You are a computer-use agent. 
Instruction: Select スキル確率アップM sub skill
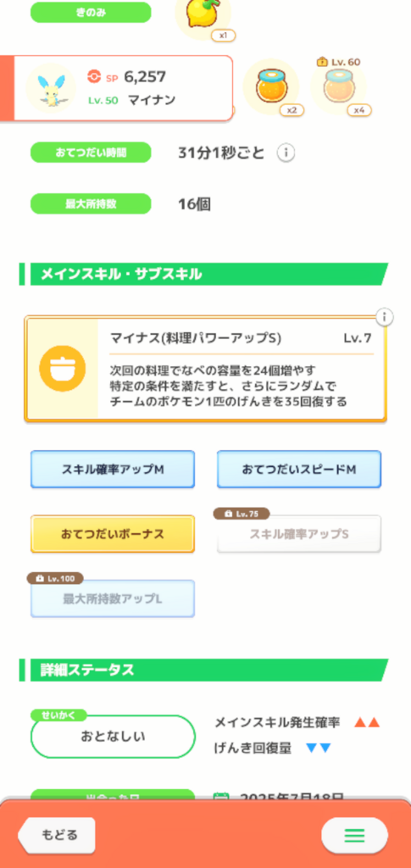coord(113,470)
